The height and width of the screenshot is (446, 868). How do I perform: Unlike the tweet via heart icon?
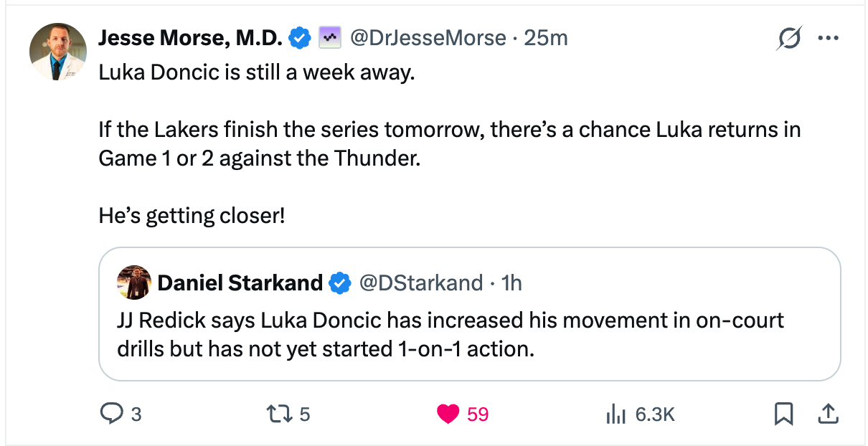pos(448,414)
